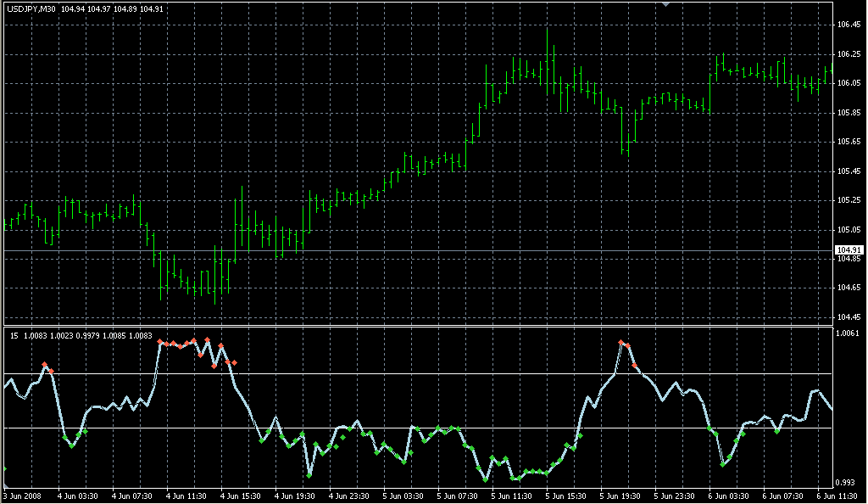Click the 105.05 price scale label
The height and width of the screenshot is (504, 868).
[x=849, y=230]
